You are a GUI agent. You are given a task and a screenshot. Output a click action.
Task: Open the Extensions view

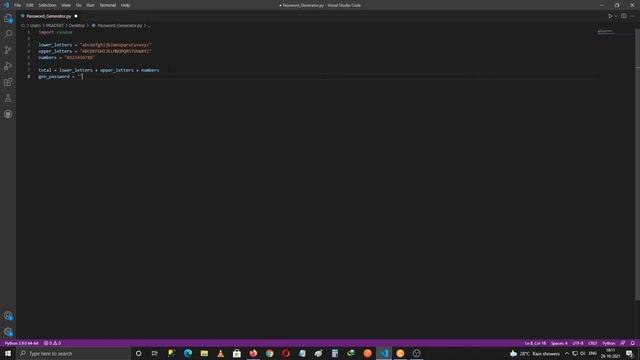pyautogui.click(x=8, y=82)
